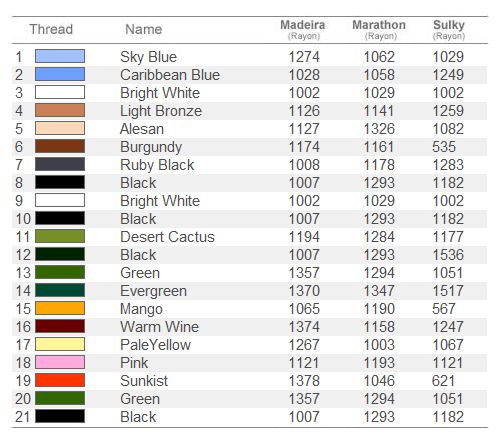Select the Caribbean Blue thread swatch

coord(60,74)
